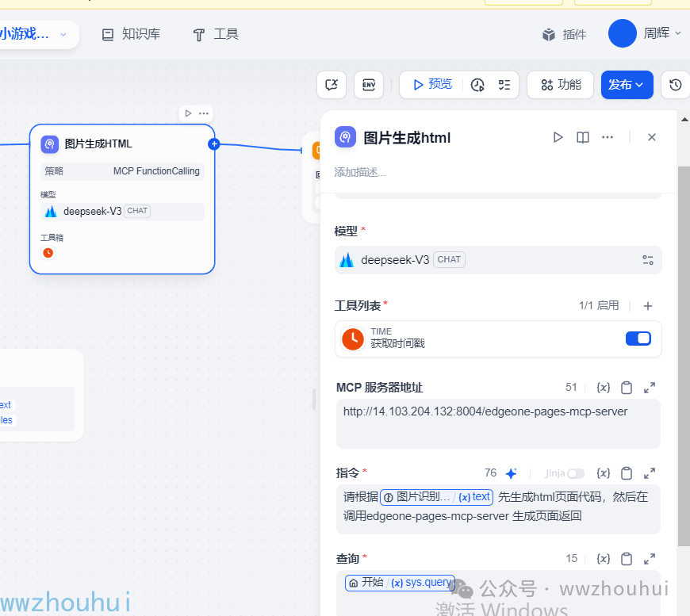
Task: Generate the 指令 prompt with sparkle icon
Action: (511, 473)
